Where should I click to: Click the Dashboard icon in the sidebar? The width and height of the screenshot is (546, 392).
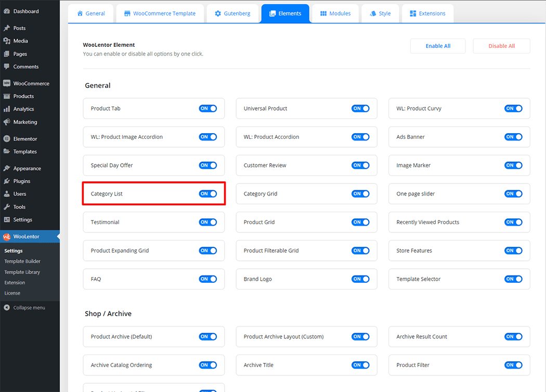tap(7, 11)
